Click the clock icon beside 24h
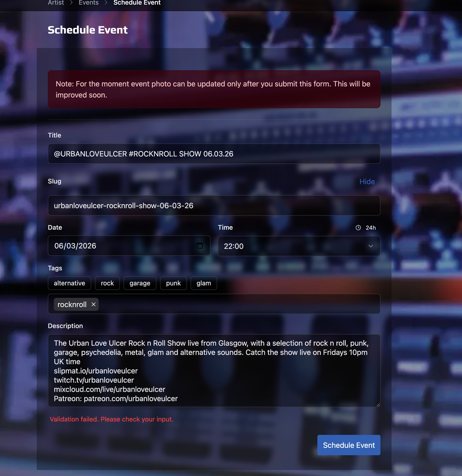 tap(358, 228)
